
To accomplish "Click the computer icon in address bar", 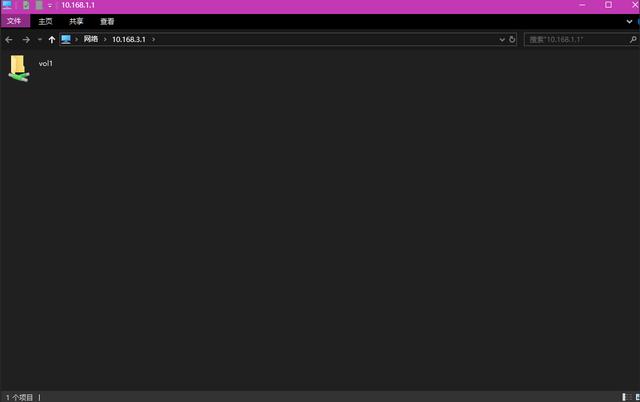I will pyautogui.click(x=66, y=39).
